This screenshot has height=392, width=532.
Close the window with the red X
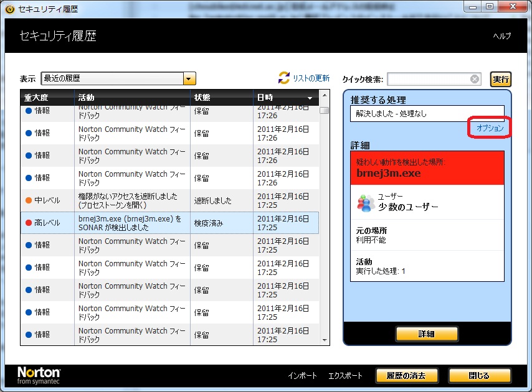pos(513,6)
